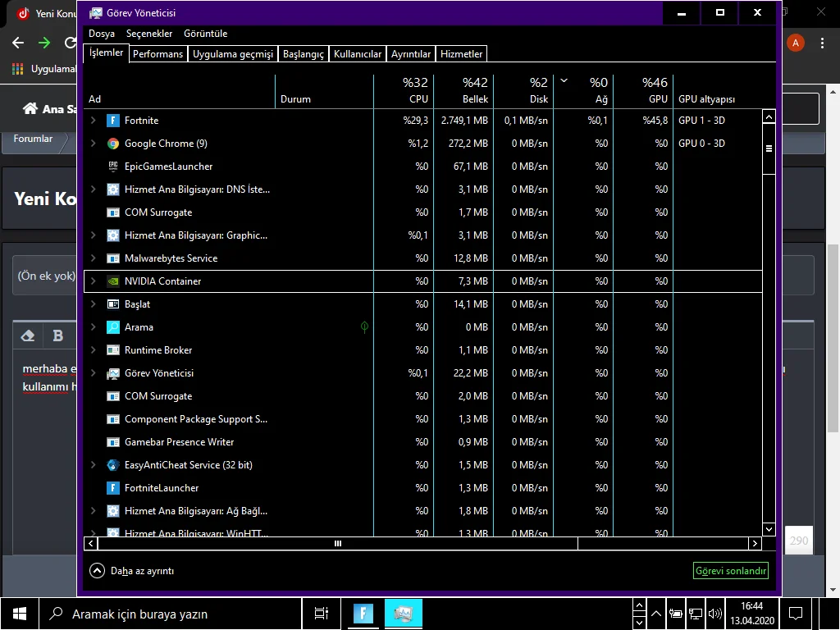840x630 pixels.
Task: Click the Fortnite process icon
Action: pyautogui.click(x=113, y=121)
